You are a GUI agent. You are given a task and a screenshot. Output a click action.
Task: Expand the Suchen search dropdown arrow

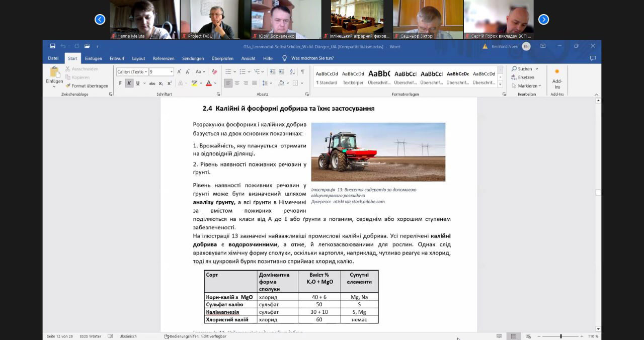537,69
